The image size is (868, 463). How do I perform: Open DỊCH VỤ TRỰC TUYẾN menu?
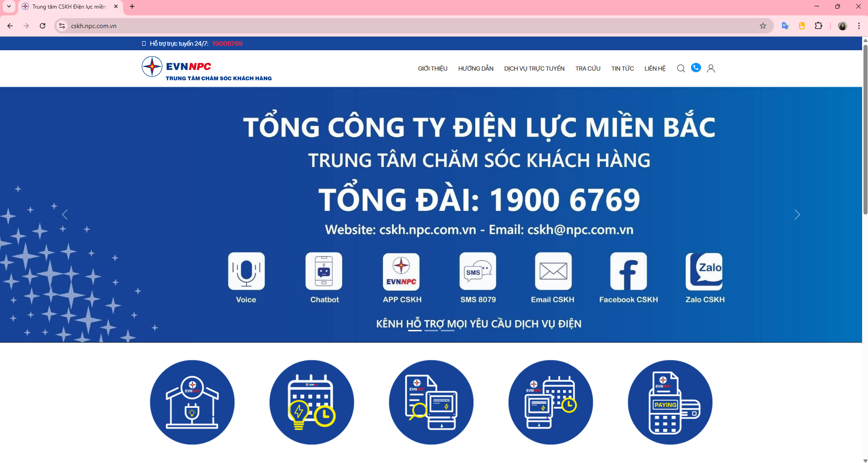534,68
